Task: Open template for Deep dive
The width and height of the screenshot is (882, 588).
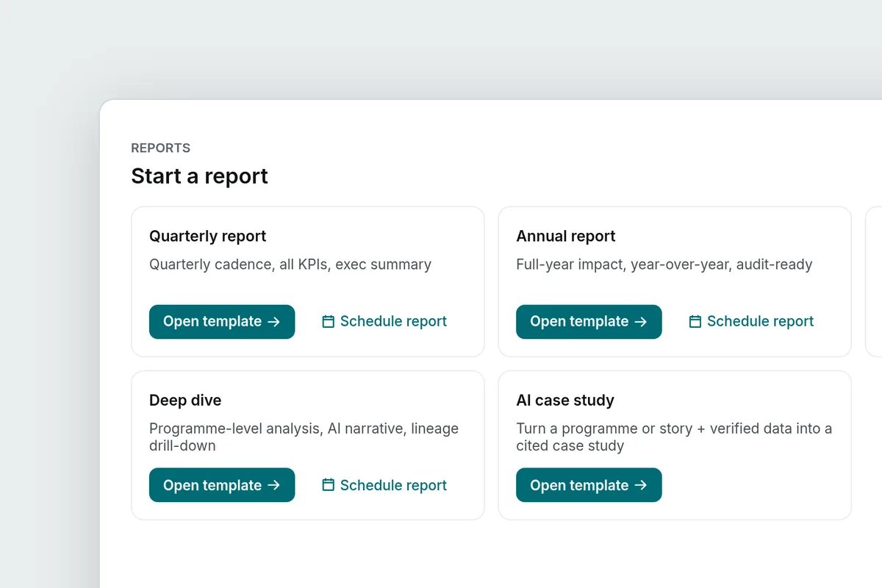Action: click(222, 485)
